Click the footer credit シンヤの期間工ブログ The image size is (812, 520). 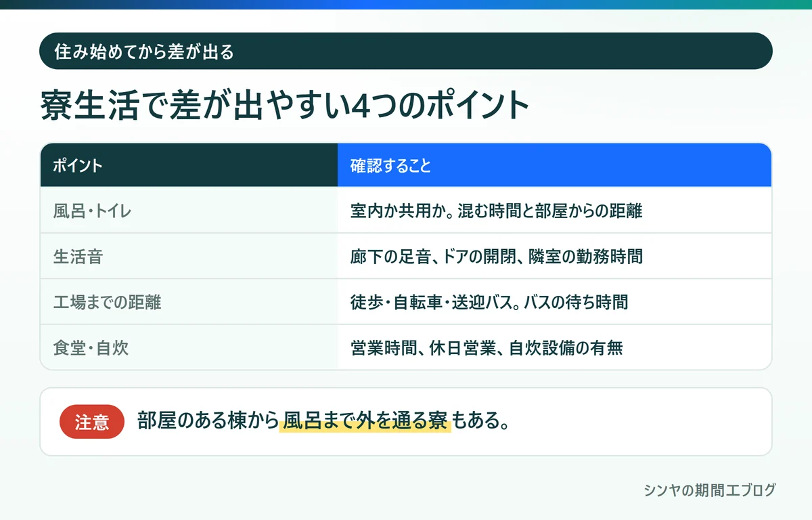710,491
